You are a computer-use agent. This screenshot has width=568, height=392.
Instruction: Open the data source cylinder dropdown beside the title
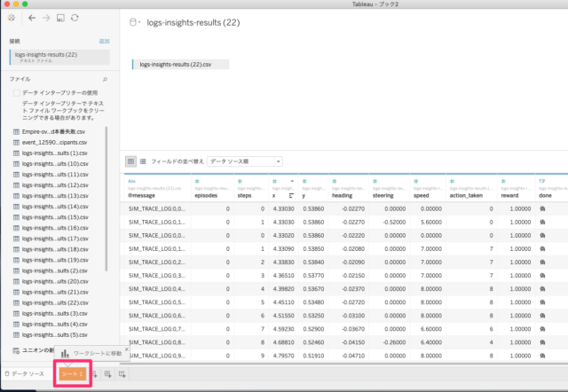(134, 22)
